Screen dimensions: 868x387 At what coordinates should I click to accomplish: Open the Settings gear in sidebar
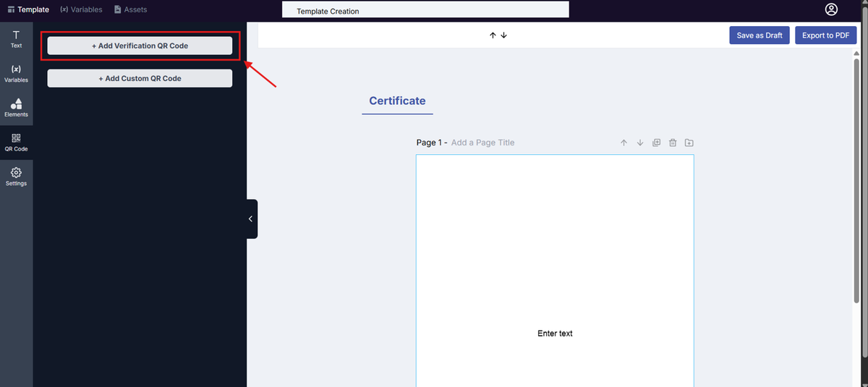click(16, 177)
